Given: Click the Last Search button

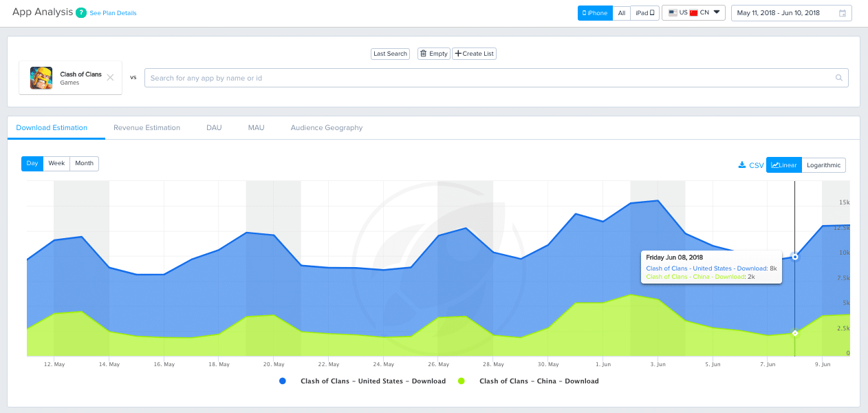Looking at the screenshot, I should [390, 54].
